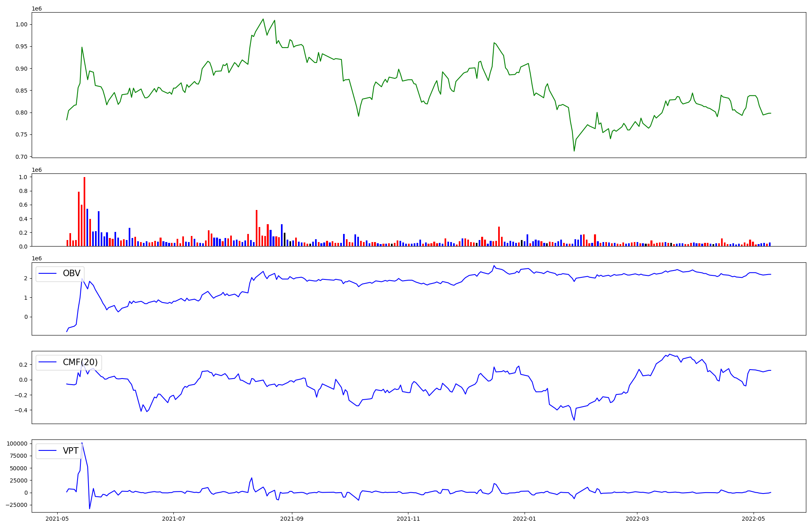Image resolution: width=812 pixels, height=528 pixels.
Task: Click the −0.4 tick label on CMF axis
Action: 20,410
